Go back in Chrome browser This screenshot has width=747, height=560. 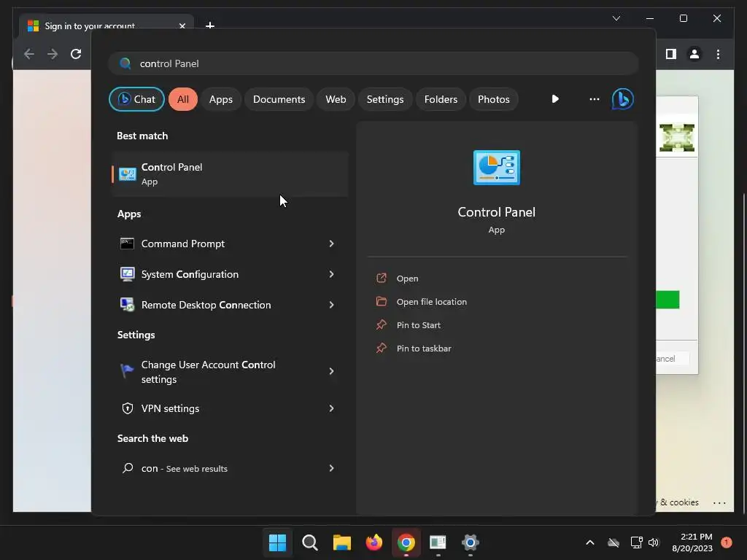click(29, 54)
